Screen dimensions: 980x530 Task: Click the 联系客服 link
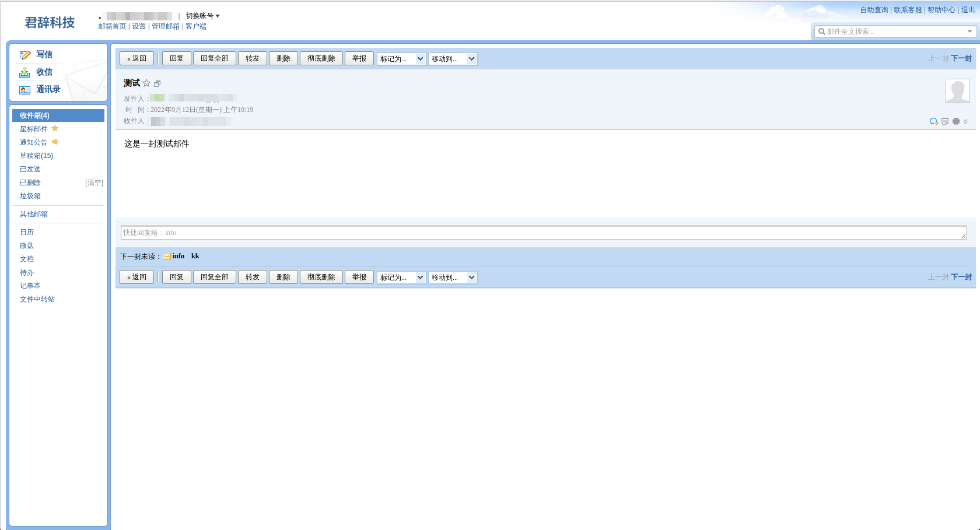908,10
